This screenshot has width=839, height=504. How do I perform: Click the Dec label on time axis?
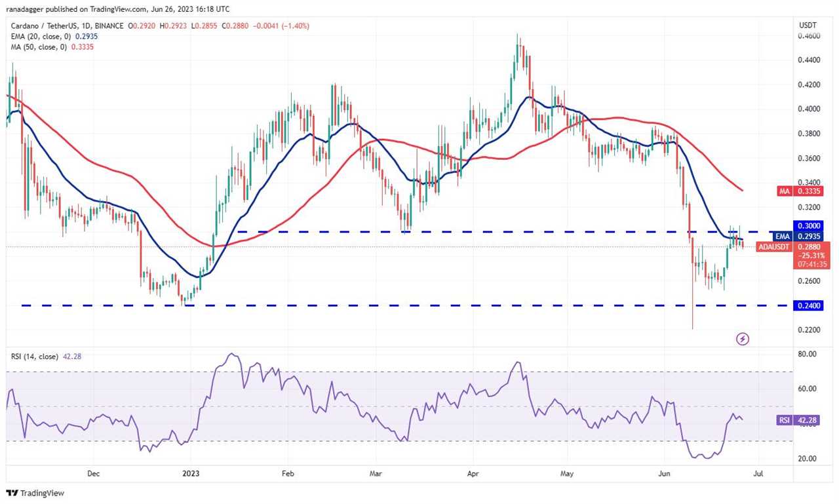click(92, 472)
